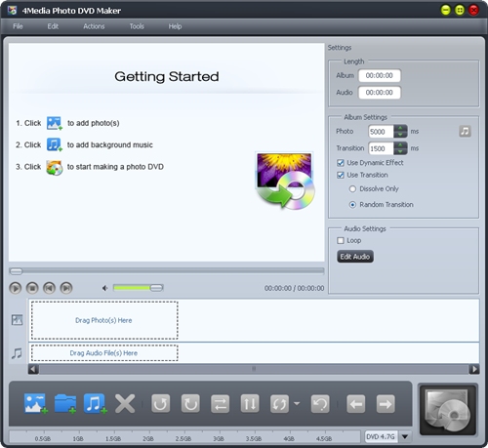Click the Play button
Screen dimensions: 488x448
[x=15, y=288]
